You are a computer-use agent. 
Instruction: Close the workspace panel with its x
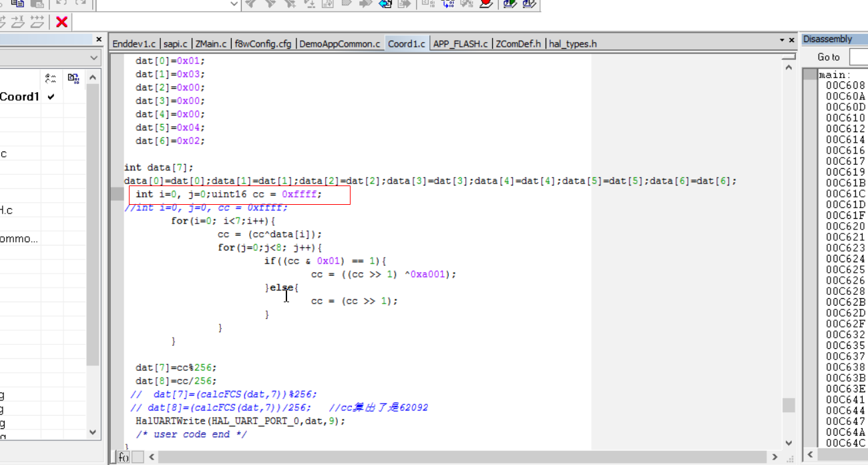(x=99, y=39)
